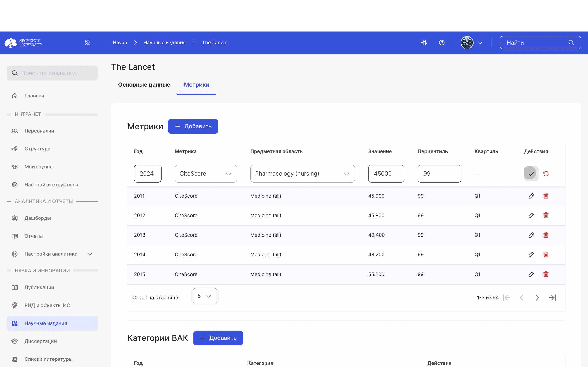588x367 pixels.
Task: Click the edit pencil icon for 2011 CiteScore row
Action: pyautogui.click(x=531, y=196)
